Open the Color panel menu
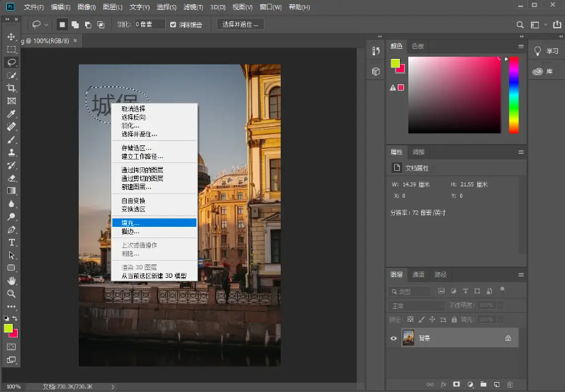The width and height of the screenshot is (565, 392). tap(521, 47)
